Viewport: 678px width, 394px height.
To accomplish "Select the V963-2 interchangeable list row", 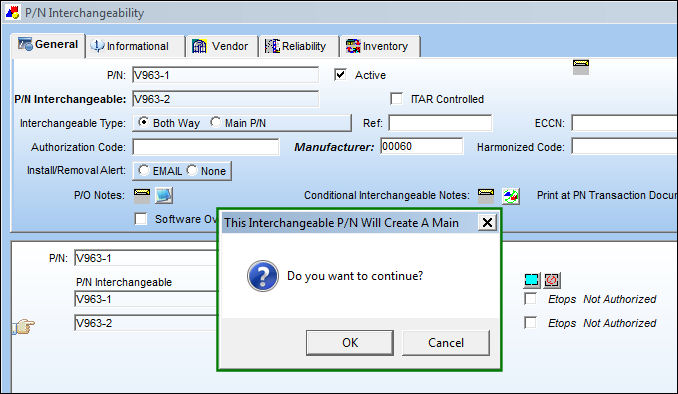I will pyautogui.click(x=146, y=323).
